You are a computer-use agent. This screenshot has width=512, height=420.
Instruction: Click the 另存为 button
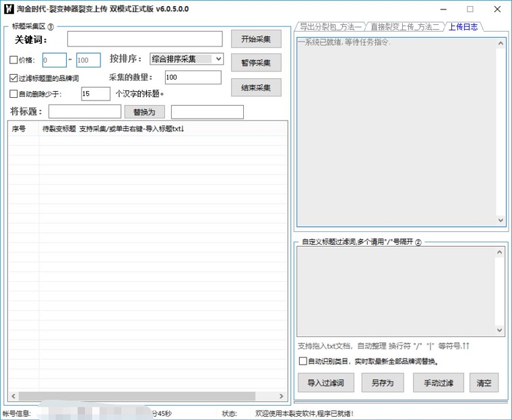tap(383, 383)
